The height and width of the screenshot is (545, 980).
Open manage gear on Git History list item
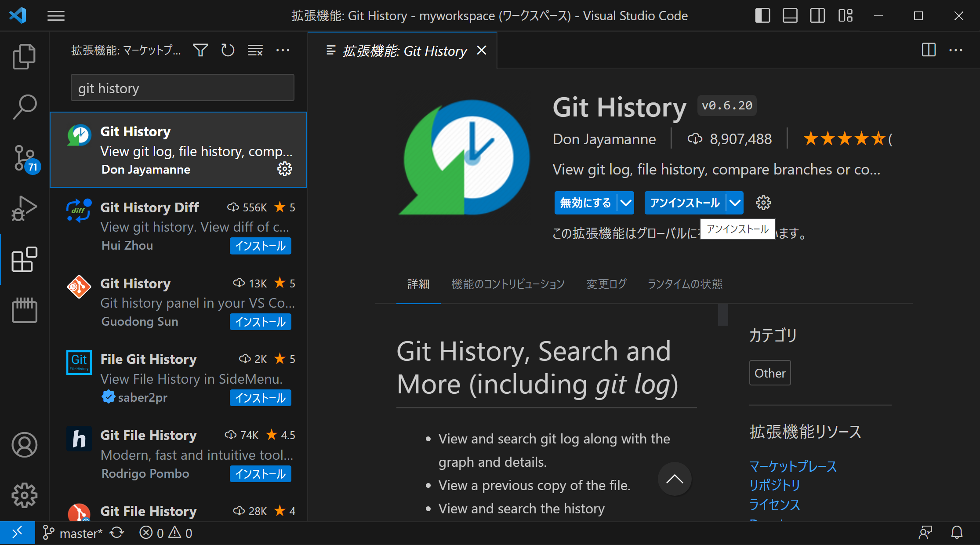tap(285, 169)
